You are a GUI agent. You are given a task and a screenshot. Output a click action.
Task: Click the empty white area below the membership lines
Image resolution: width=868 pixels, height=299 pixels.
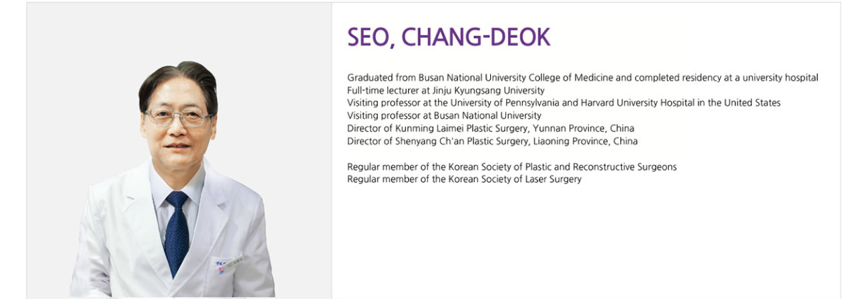pyautogui.click(x=586, y=240)
